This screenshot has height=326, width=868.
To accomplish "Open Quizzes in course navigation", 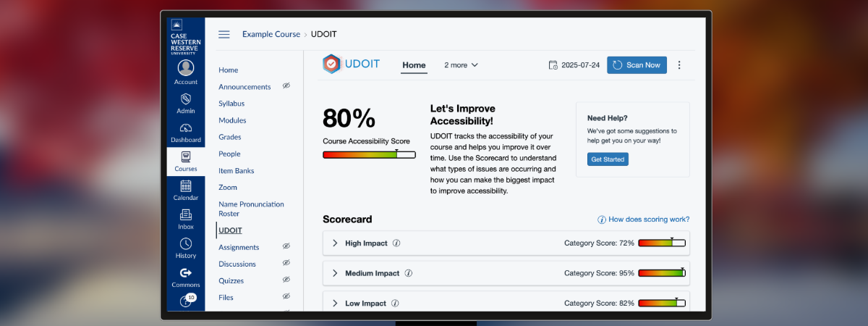I will click(x=231, y=280).
